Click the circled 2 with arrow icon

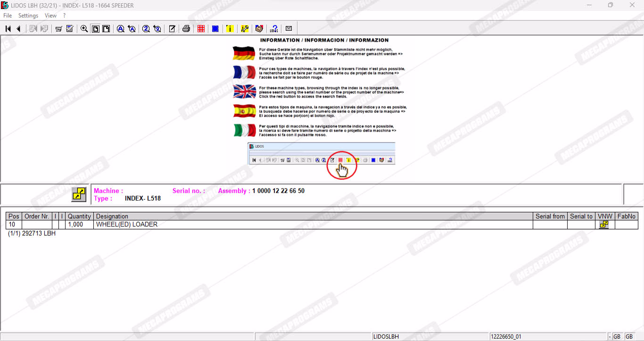(157, 29)
